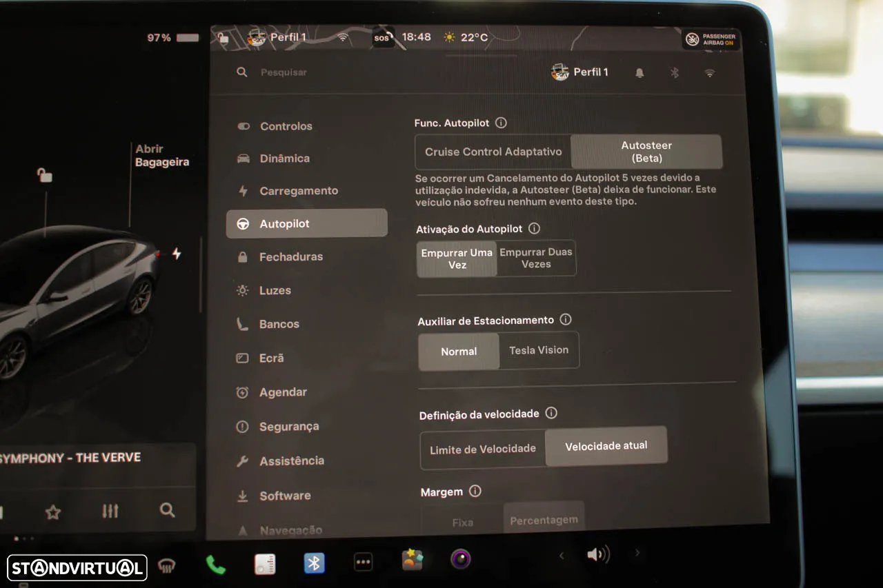
Task: Select the Autopilot menu entry
Action: (307, 223)
